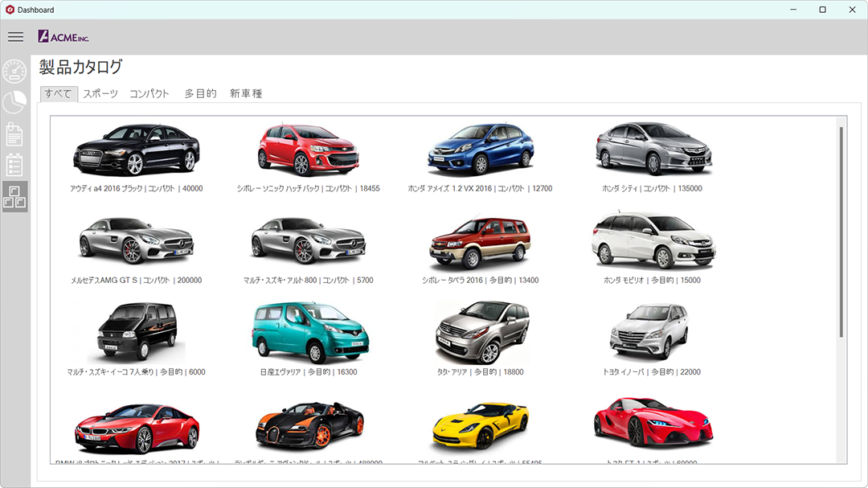Select the Mercedes AMG GT S thumbnail
868x488 pixels.
136,241
